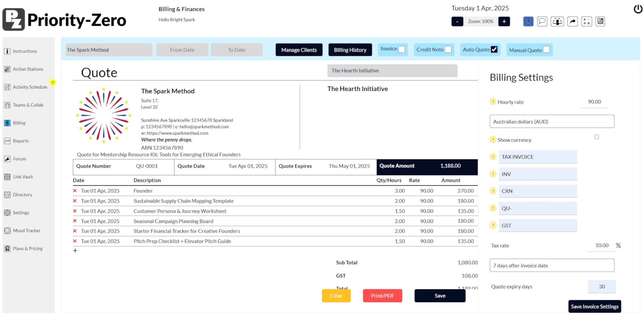Open Activity Schedule from the sidebar
The width and height of the screenshot is (644, 322).
(30, 87)
